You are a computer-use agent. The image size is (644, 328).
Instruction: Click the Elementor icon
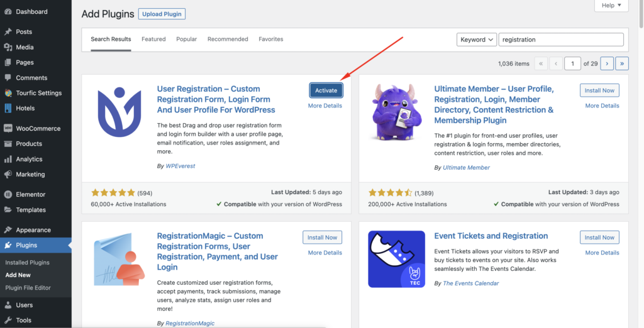(x=8, y=195)
